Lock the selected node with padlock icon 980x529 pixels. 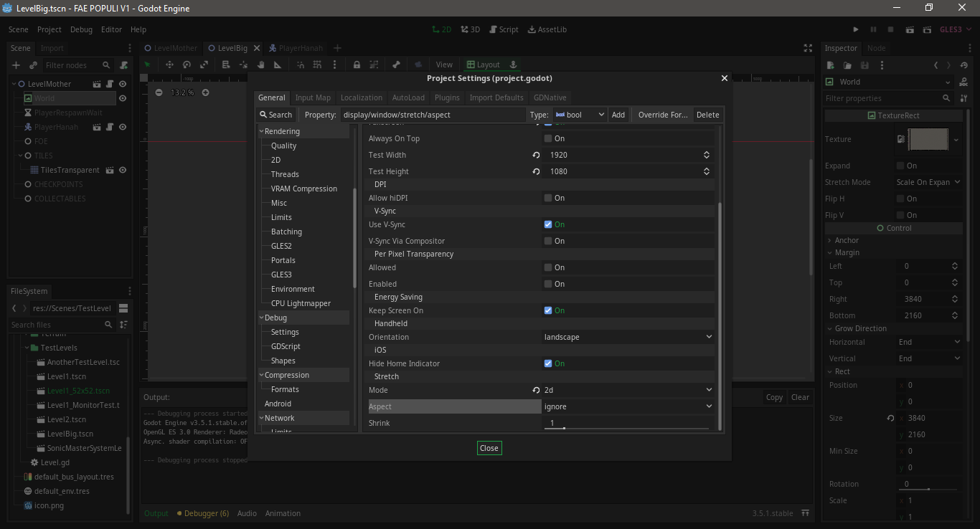click(x=357, y=65)
